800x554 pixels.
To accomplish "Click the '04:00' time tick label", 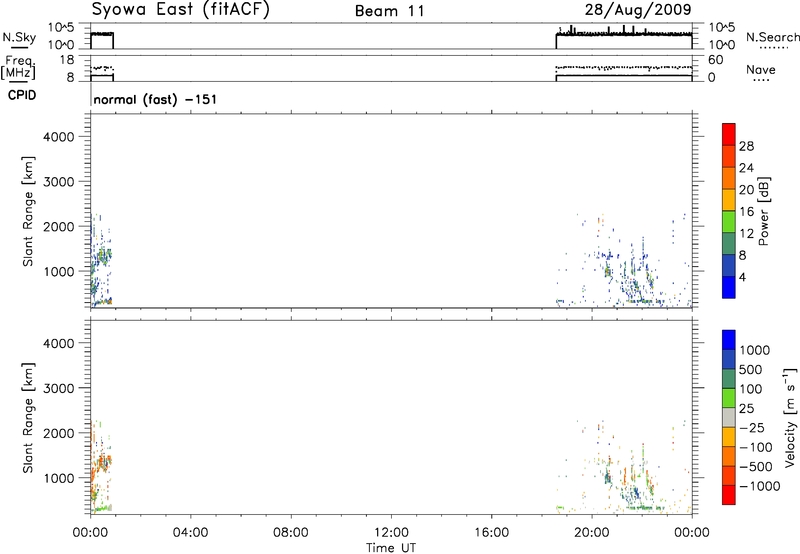I will [190, 533].
